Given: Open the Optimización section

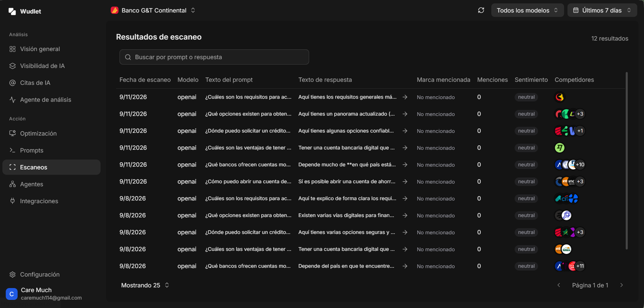Looking at the screenshot, I should [51, 134].
